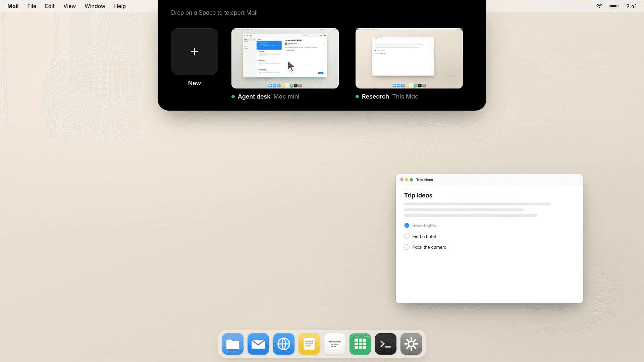Open the yellow Notes app in dock
644x362 pixels.
309,344
